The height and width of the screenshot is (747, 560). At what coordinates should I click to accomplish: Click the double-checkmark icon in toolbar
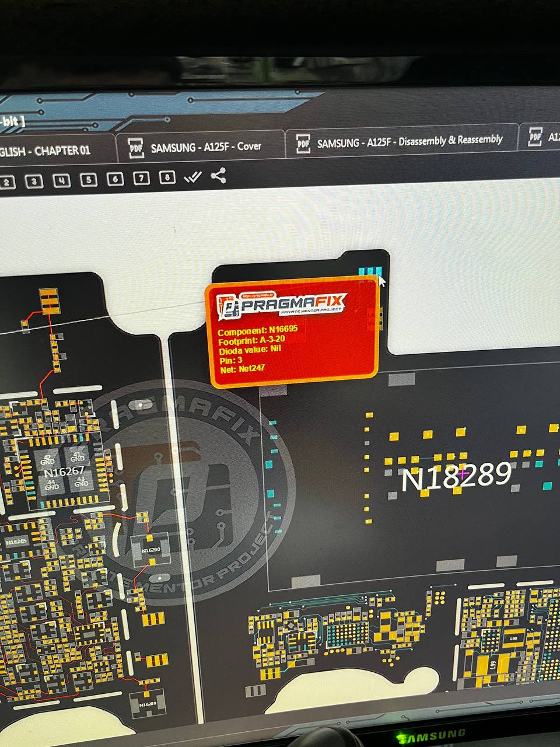click(x=192, y=176)
